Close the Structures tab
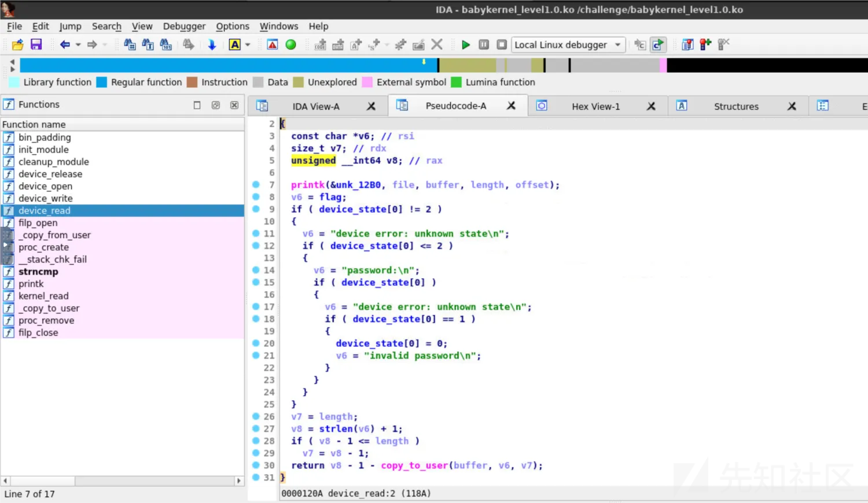The image size is (868, 503). 792,106
